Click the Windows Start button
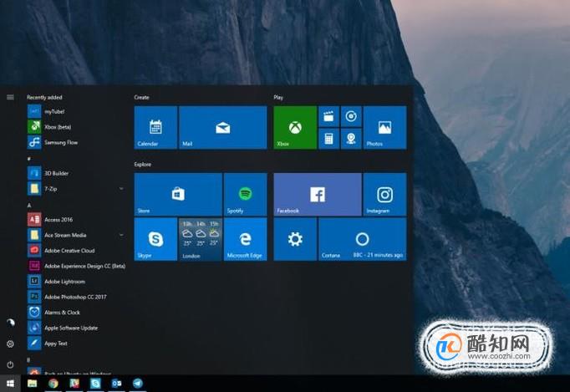This screenshot has height=392, width=570. pyautogui.click(x=10, y=384)
